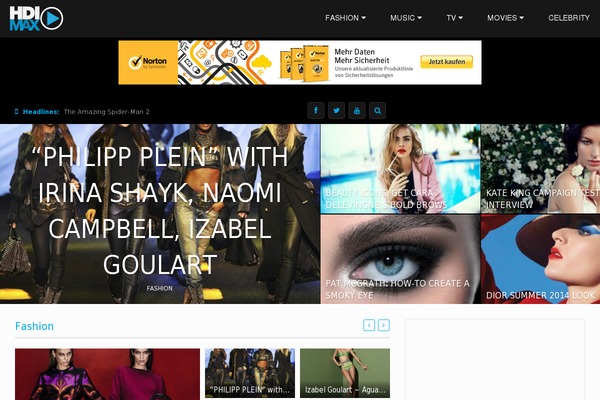
Task: Open the Facebook social icon
Action: [x=316, y=111]
